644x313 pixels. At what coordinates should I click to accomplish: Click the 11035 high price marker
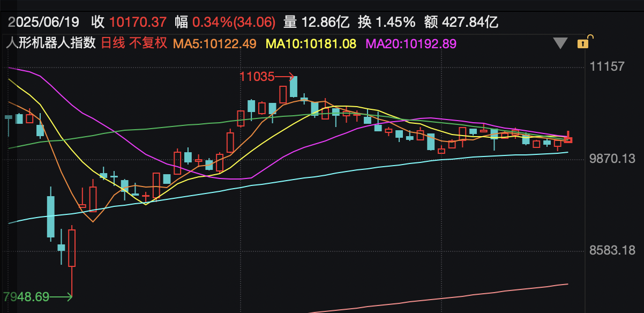(x=267, y=77)
